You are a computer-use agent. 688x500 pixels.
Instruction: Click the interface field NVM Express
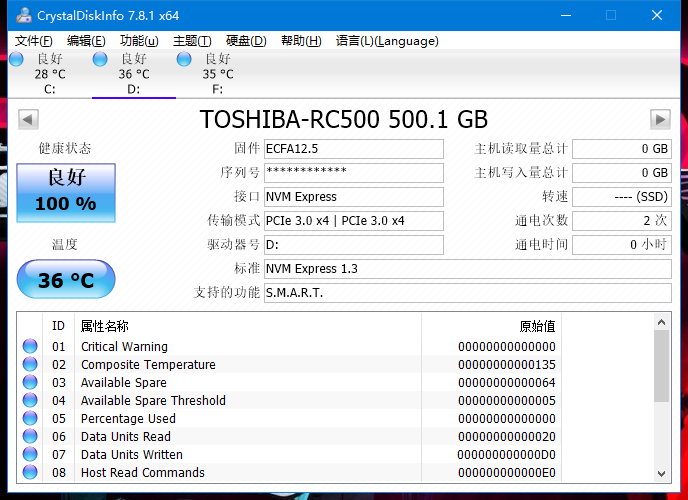coord(354,196)
